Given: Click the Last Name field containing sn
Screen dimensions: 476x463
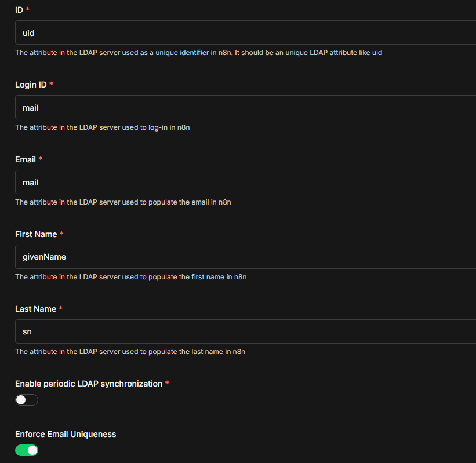Looking at the screenshot, I should tap(244, 332).
